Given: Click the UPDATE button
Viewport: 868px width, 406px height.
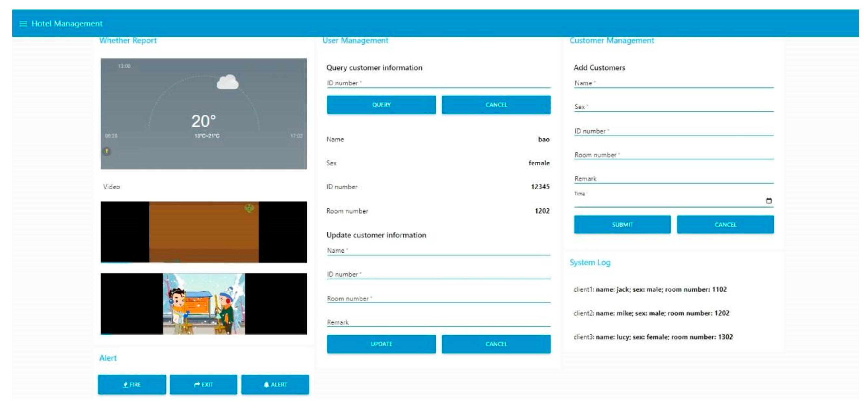Looking at the screenshot, I should click(381, 344).
